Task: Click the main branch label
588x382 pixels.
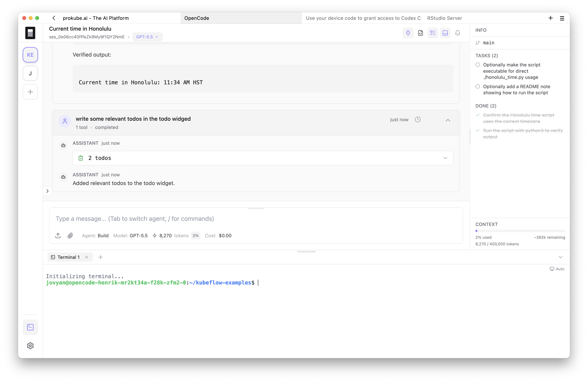Action: coord(488,43)
